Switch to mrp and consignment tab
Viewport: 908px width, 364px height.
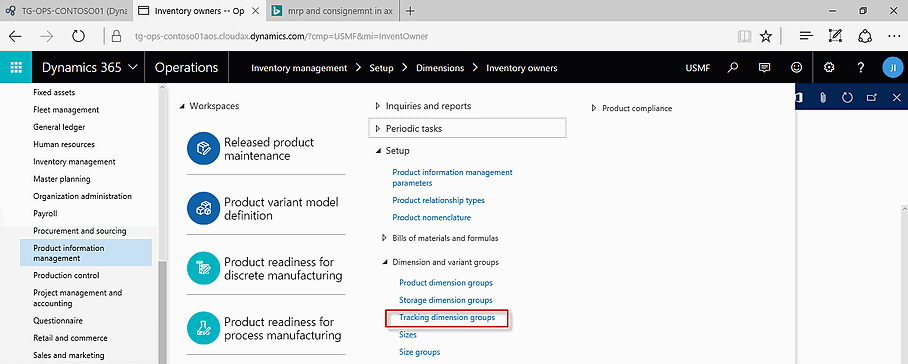tap(332, 11)
